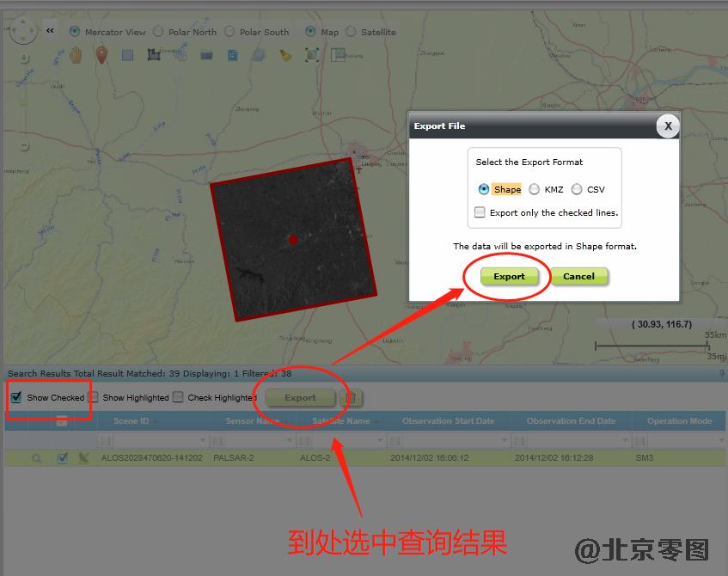The height and width of the screenshot is (576, 728).
Task: Select the broom clear tool
Action: [285, 55]
